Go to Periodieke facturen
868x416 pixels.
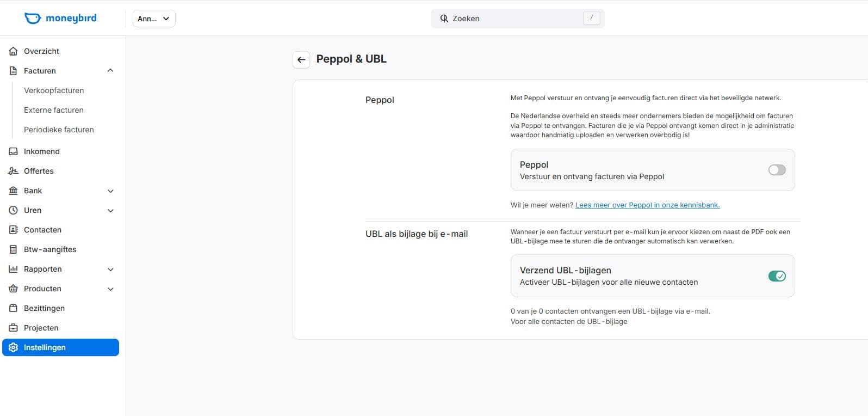click(59, 130)
